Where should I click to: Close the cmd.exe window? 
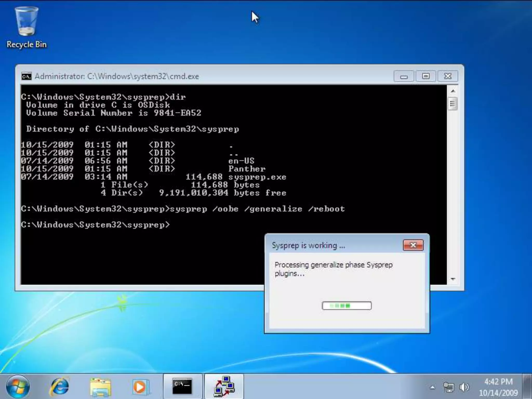448,76
